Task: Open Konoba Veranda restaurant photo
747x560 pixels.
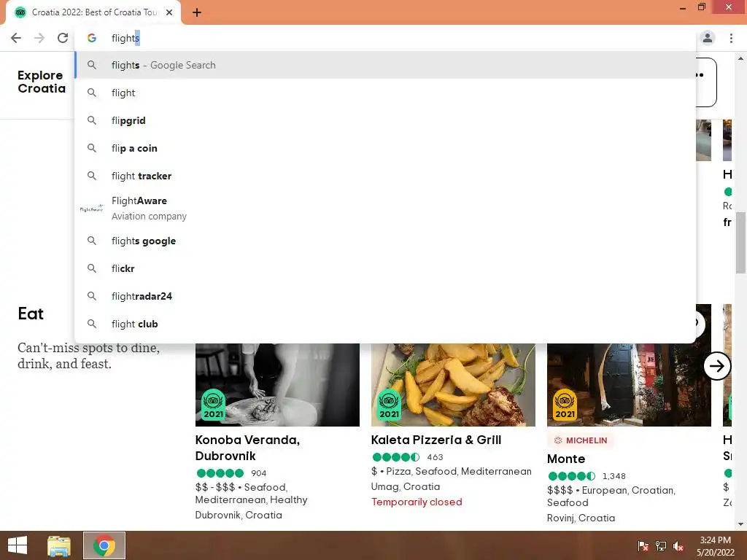Action: pyautogui.click(x=277, y=385)
